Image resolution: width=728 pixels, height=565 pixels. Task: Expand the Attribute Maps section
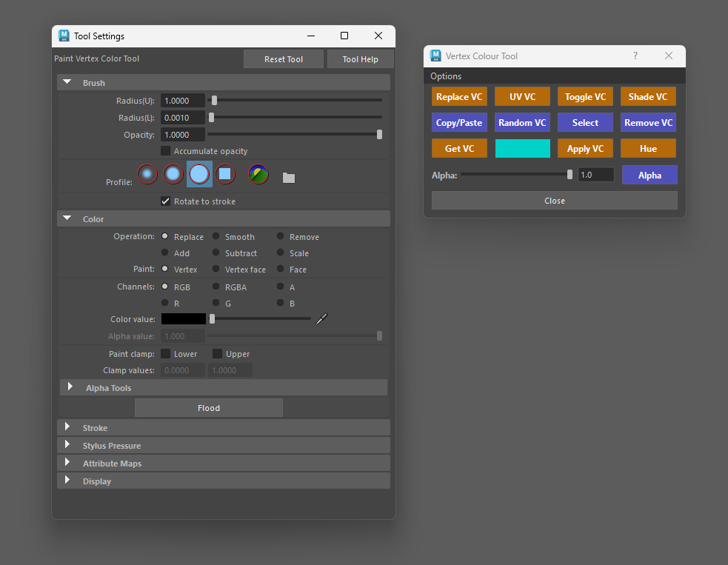(67, 462)
